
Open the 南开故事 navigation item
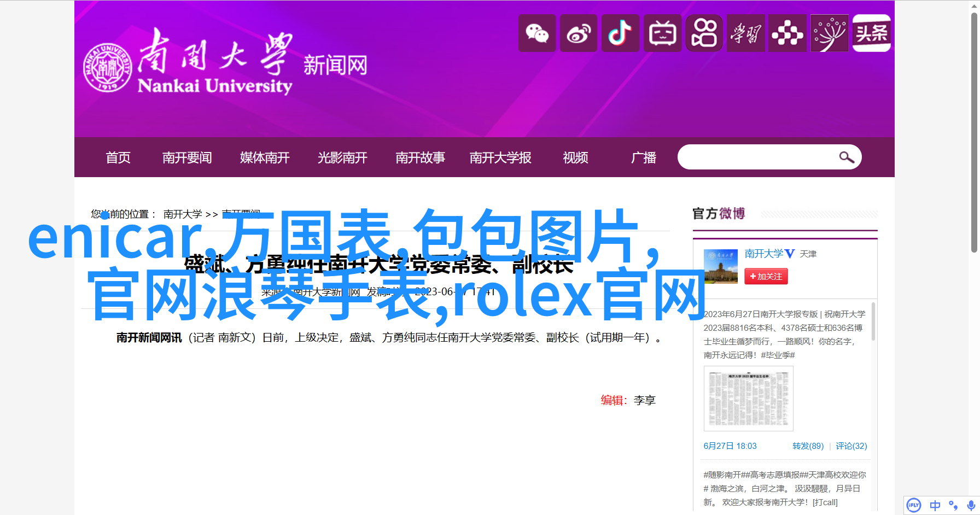420,158
